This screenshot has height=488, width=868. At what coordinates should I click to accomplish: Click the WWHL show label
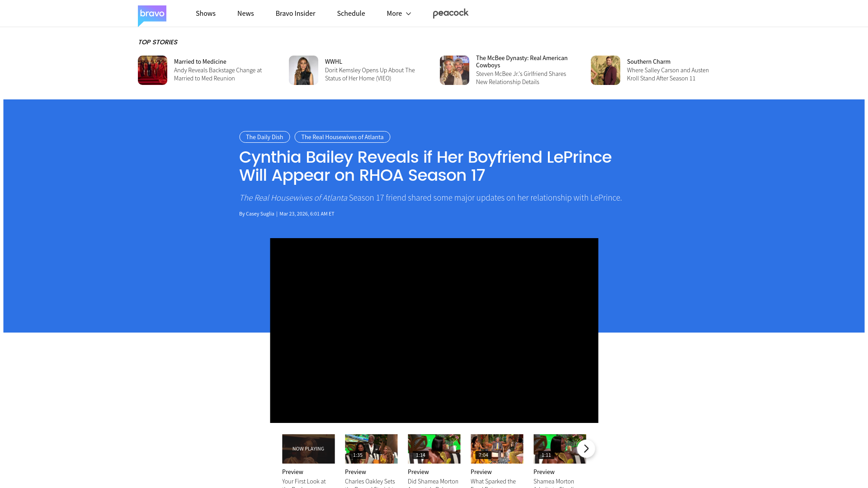334,61
